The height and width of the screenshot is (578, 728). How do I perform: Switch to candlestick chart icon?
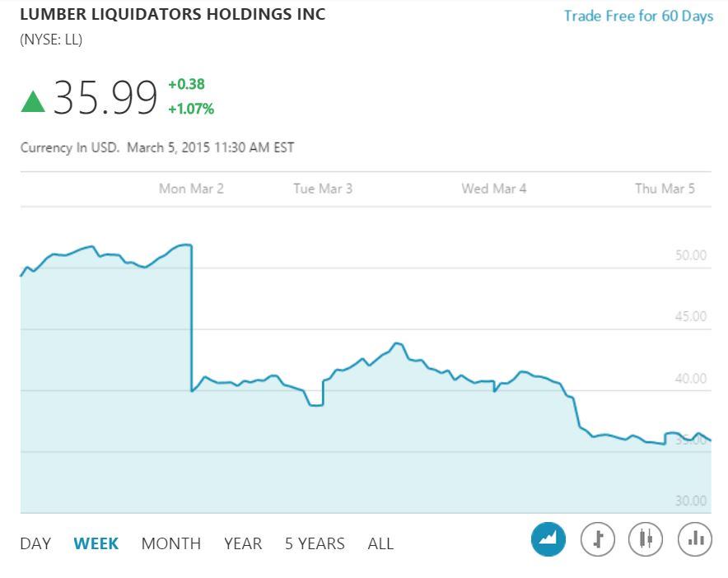(x=646, y=540)
